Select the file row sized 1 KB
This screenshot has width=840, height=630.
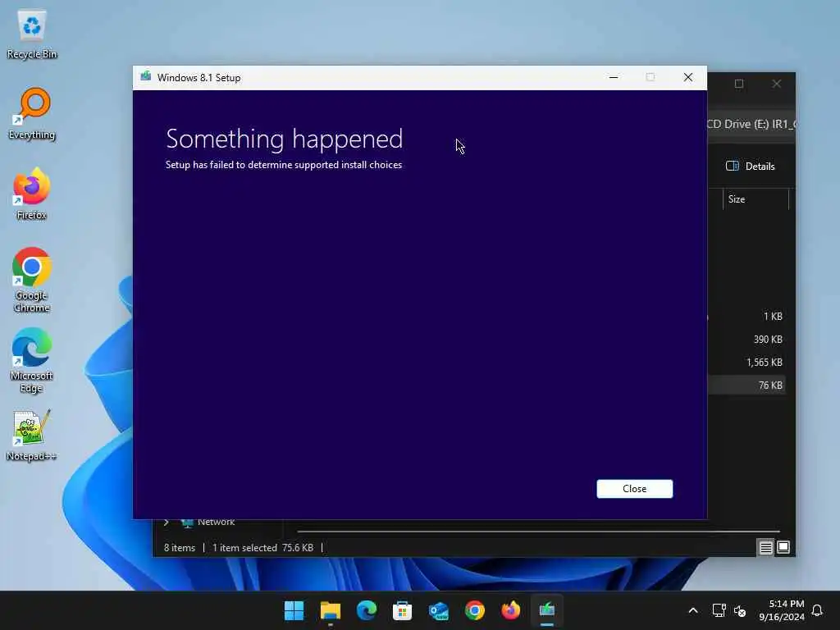click(x=746, y=316)
